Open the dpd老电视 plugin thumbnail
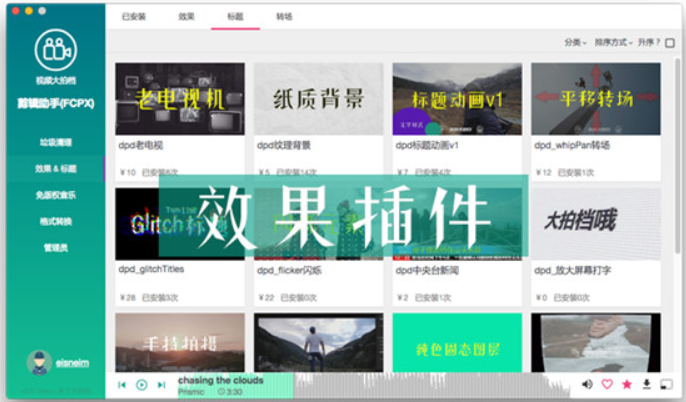686x402 pixels. pyautogui.click(x=180, y=99)
